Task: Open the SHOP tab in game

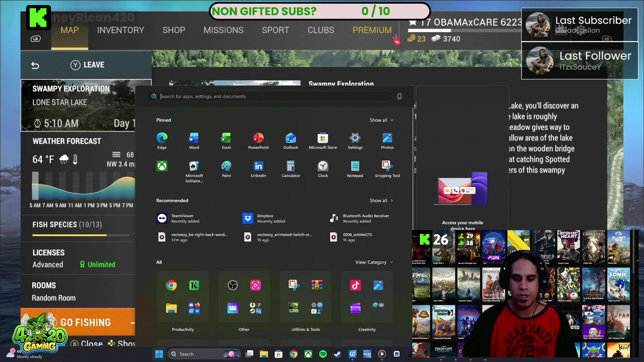Action: (x=174, y=30)
